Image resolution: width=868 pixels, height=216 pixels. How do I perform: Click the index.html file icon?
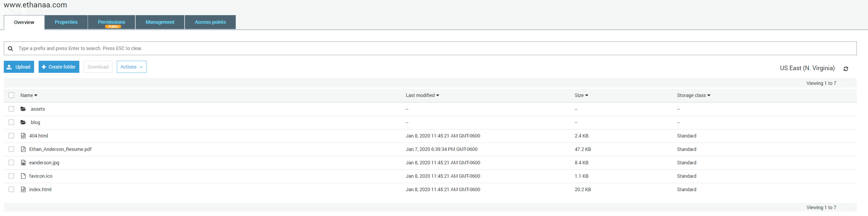23,190
